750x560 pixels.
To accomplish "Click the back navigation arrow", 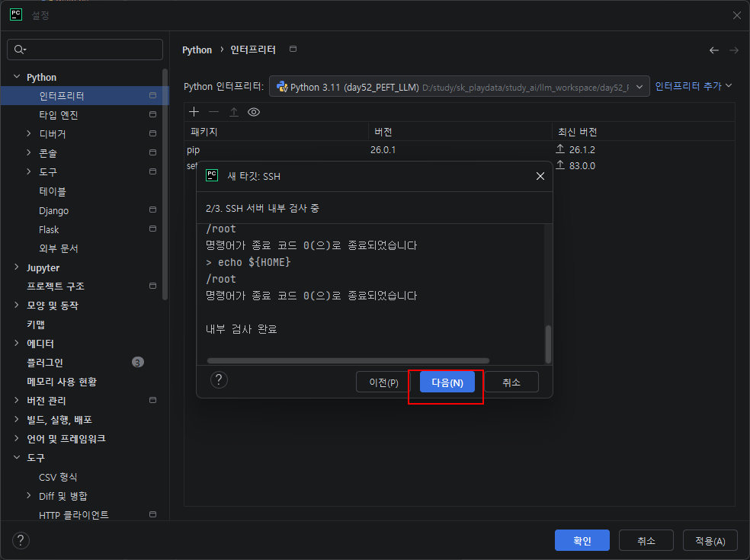I will click(713, 50).
